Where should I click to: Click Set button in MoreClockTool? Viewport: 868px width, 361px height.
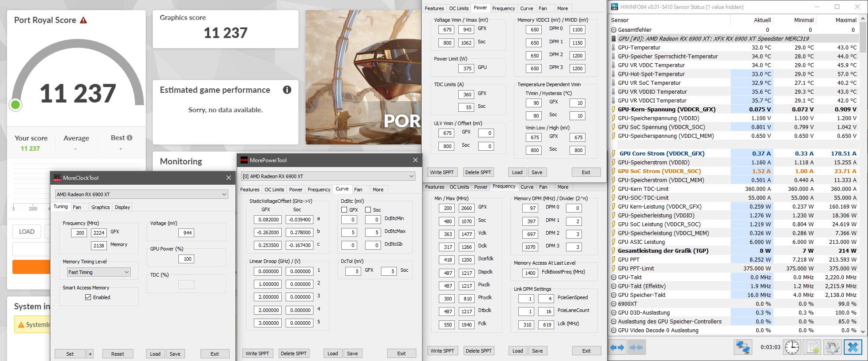pyautogui.click(x=70, y=354)
